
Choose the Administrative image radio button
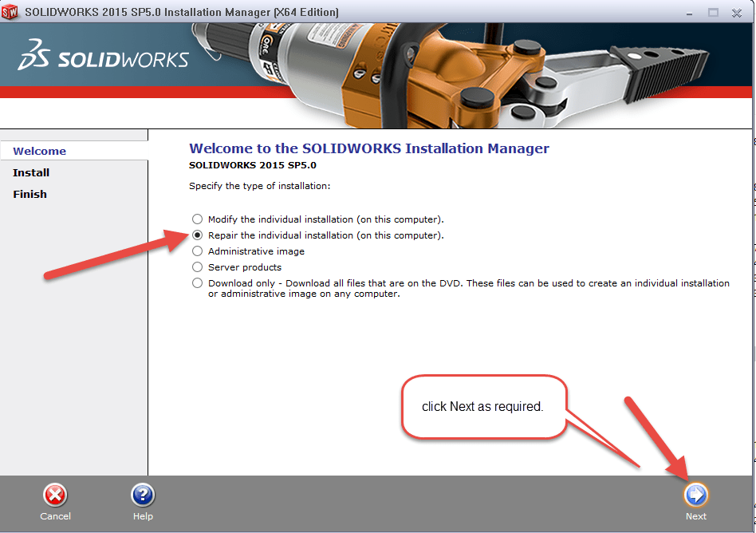(197, 251)
